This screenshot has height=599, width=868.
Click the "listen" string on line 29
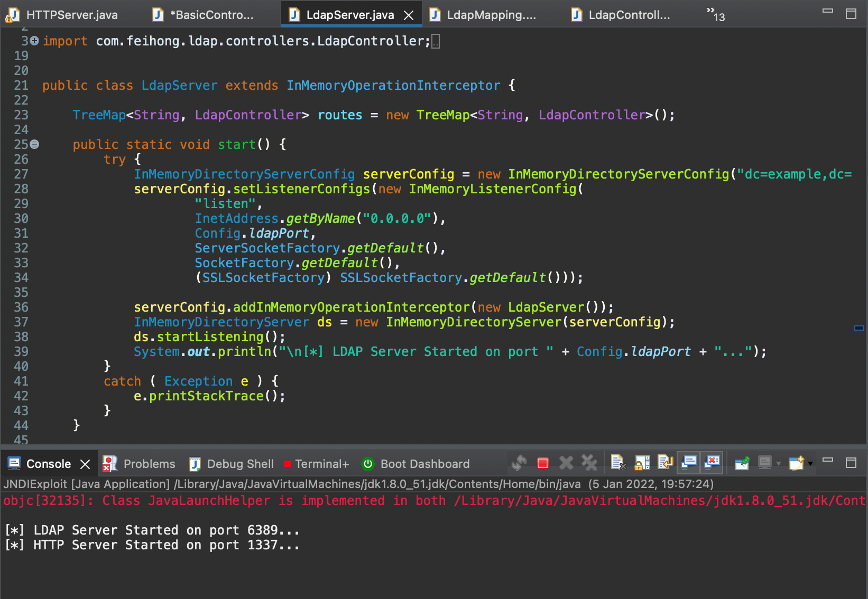(225, 204)
